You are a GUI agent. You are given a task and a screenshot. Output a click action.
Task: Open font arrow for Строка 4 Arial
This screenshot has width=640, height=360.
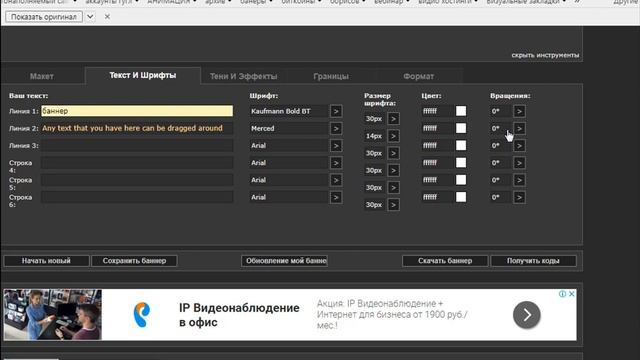pos(336,163)
